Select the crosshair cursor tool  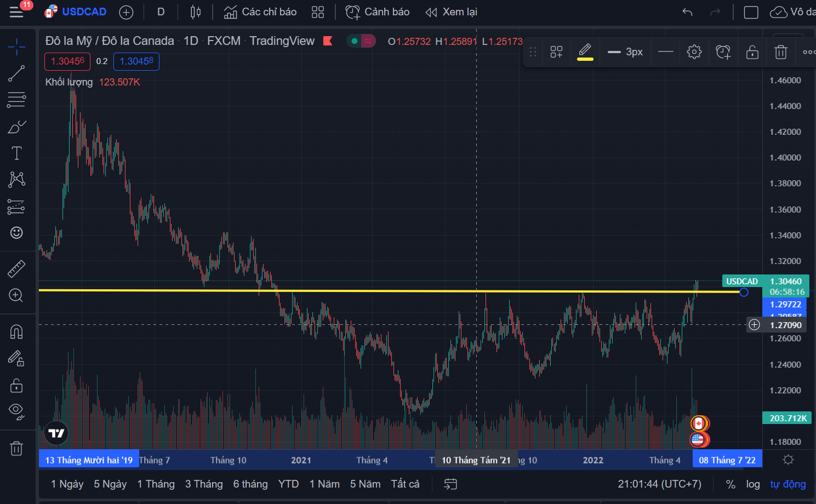(16, 47)
